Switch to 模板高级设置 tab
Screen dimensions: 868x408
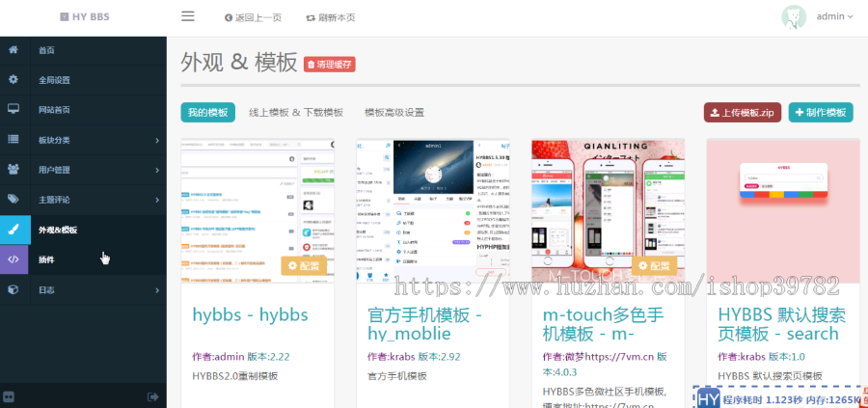point(394,113)
